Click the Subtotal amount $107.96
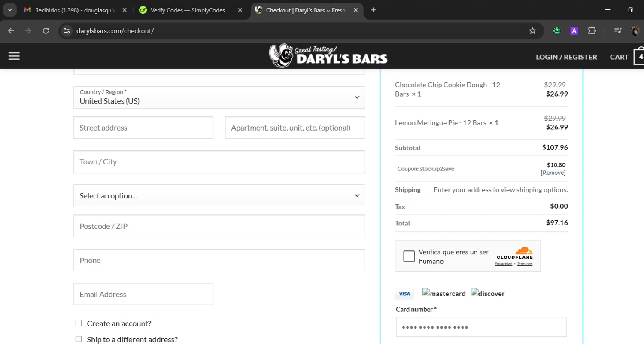The width and height of the screenshot is (644, 344). point(555,147)
